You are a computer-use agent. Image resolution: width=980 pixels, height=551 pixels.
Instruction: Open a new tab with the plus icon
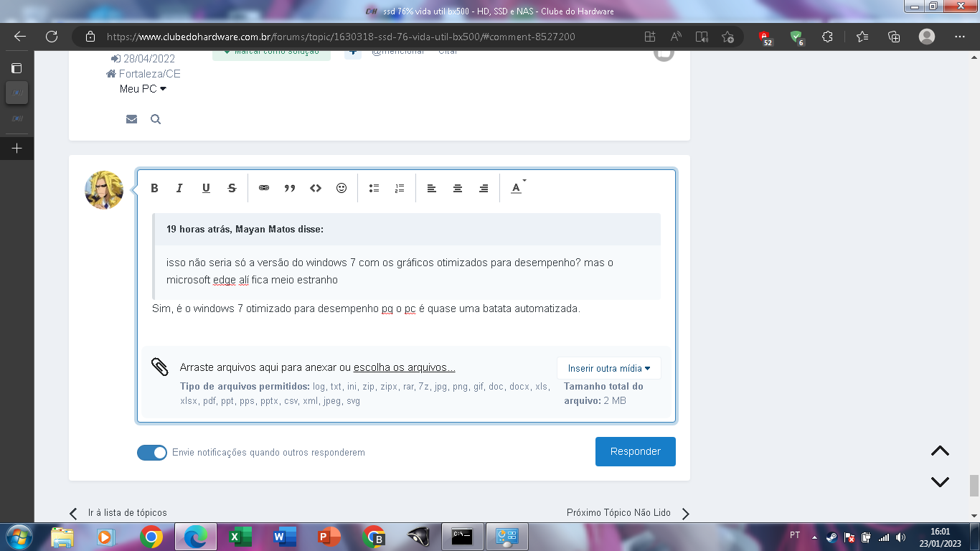[17, 149]
